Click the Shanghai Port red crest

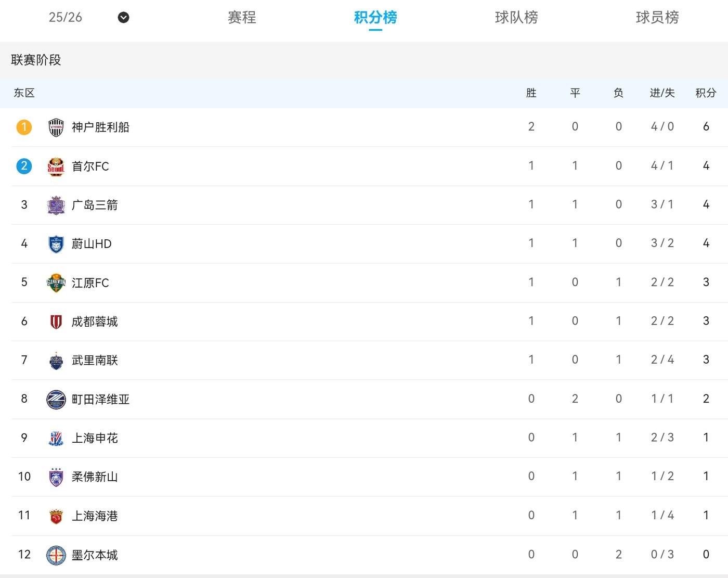[56, 516]
